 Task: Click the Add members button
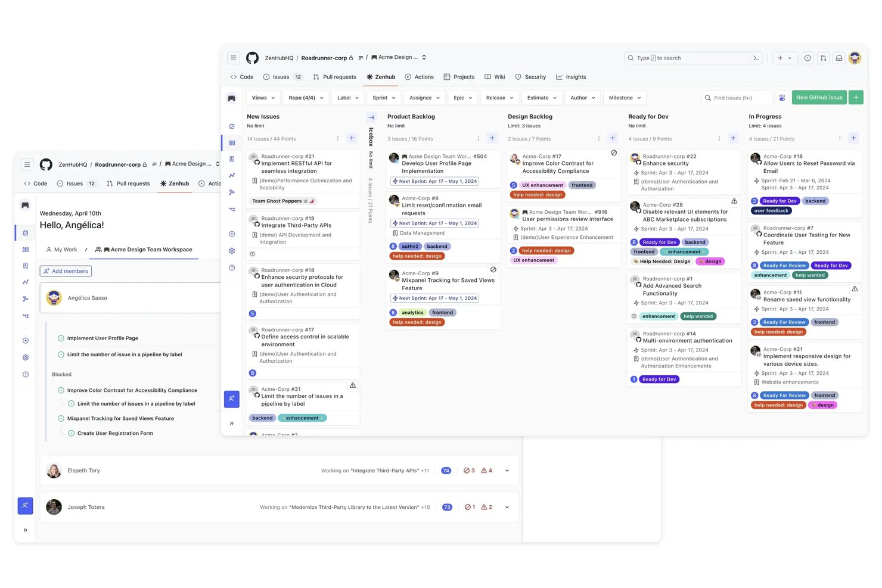click(66, 271)
